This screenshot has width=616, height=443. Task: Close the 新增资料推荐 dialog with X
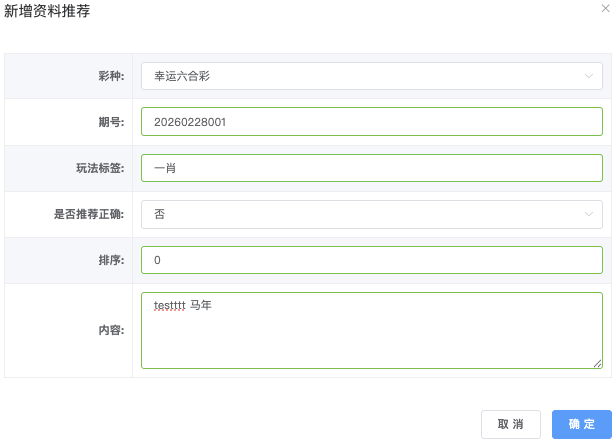[605, 8]
